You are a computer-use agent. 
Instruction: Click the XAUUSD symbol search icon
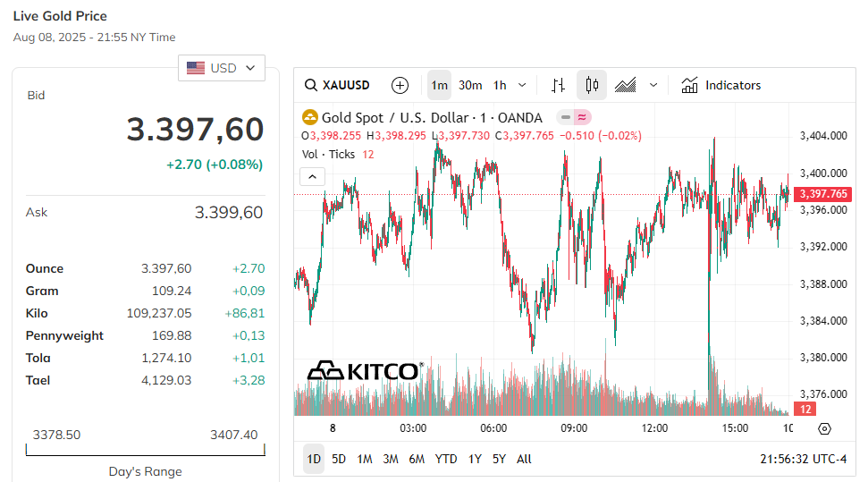[x=311, y=85]
